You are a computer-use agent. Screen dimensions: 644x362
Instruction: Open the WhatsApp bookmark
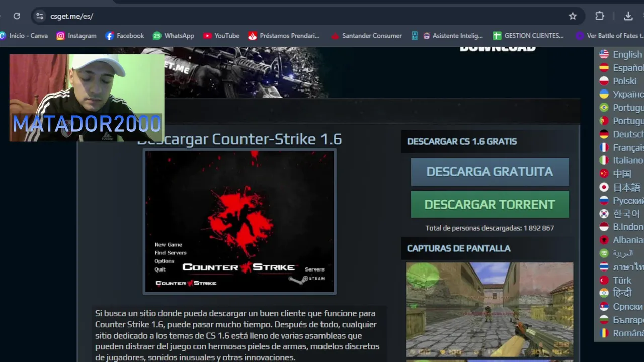tap(174, 36)
